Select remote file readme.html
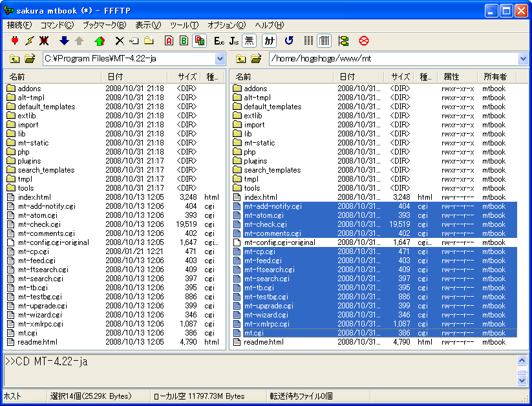This screenshot has height=406, width=532. pyautogui.click(x=264, y=342)
